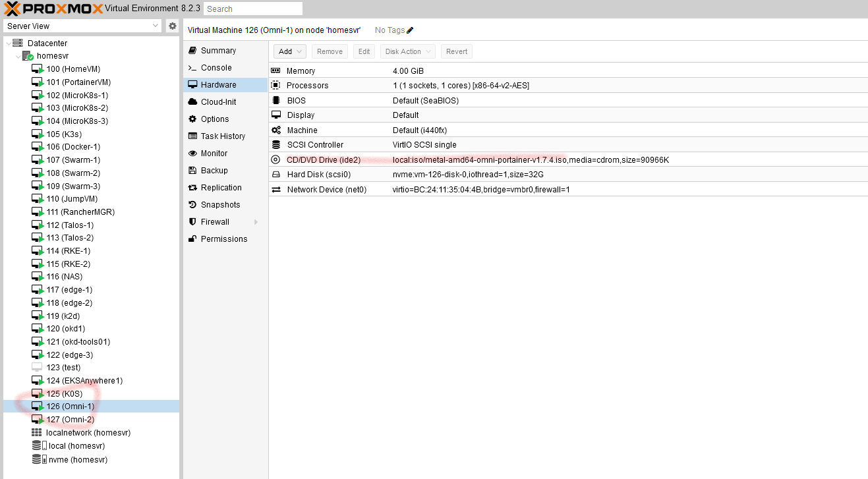The height and width of the screenshot is (479, 868).
Task: Click the localnetwork (homesvr) grid icon
Action: [x=37, y=433]
